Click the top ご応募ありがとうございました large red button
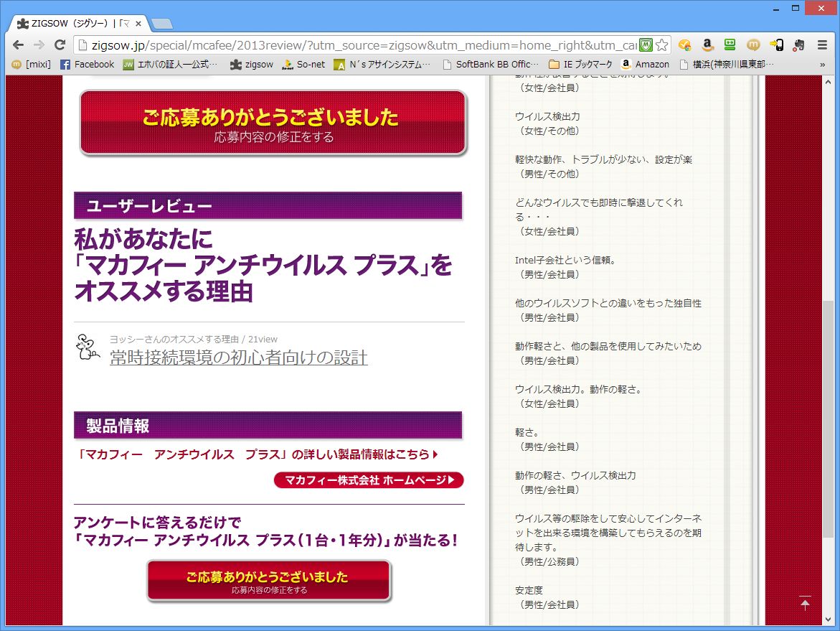The image size is (840, 631). pos(274,123)
